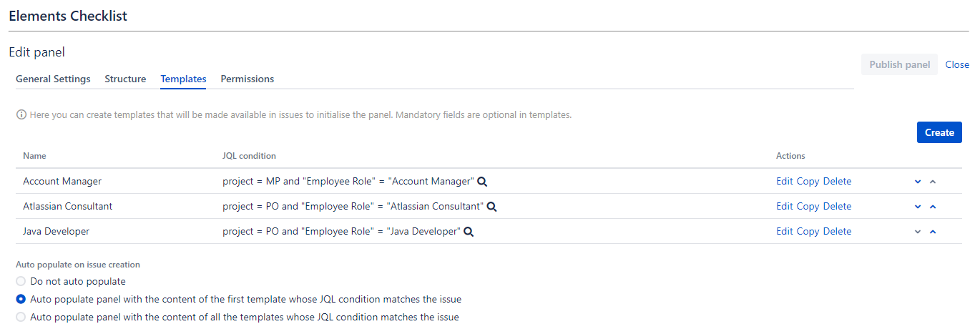Click the Publish panel button
This screenshot has width=980, height=334.
899,64
